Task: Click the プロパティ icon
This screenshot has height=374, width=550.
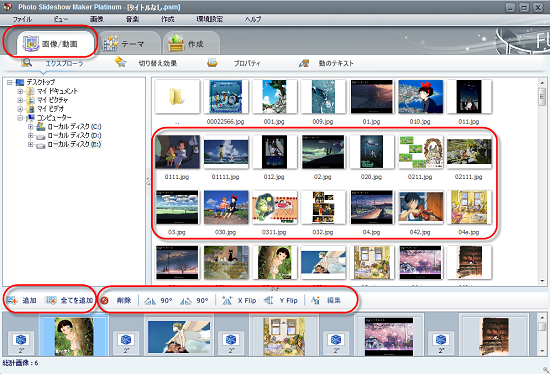Action: [x=212, y=63]
